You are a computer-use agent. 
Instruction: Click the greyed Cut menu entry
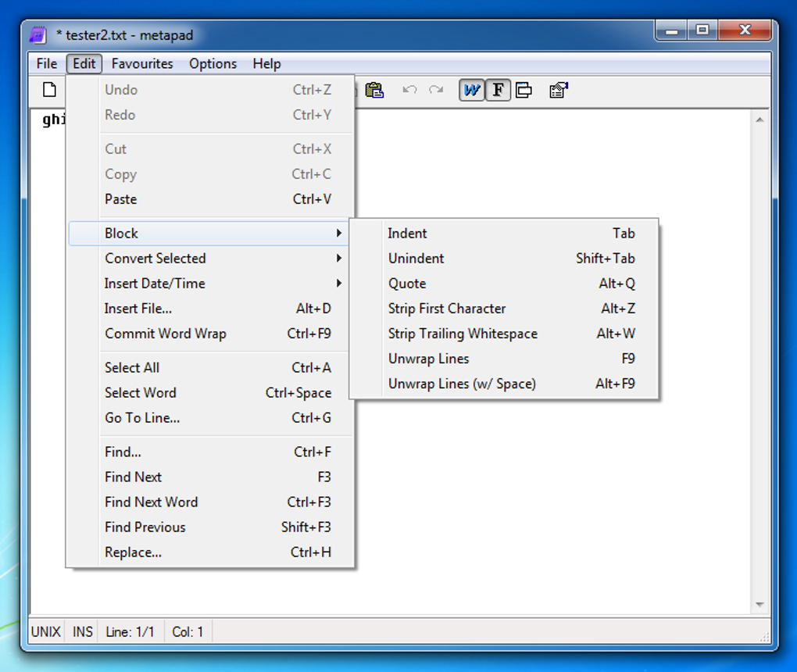point(210,149)
